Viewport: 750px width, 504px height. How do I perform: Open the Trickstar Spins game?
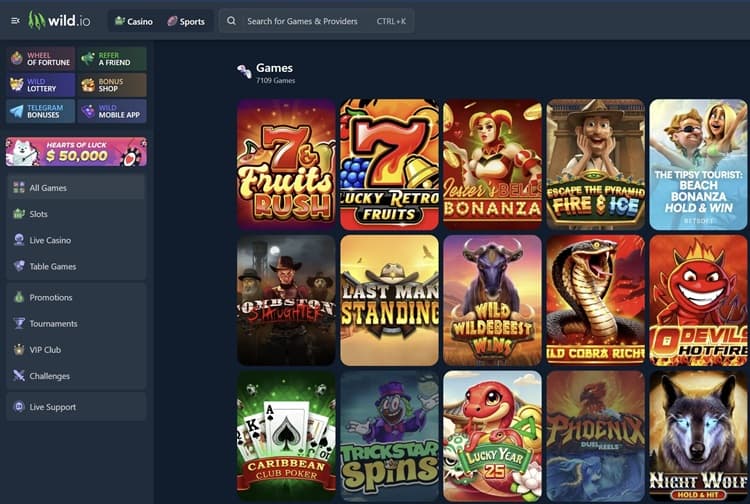[x=389, y=436]
